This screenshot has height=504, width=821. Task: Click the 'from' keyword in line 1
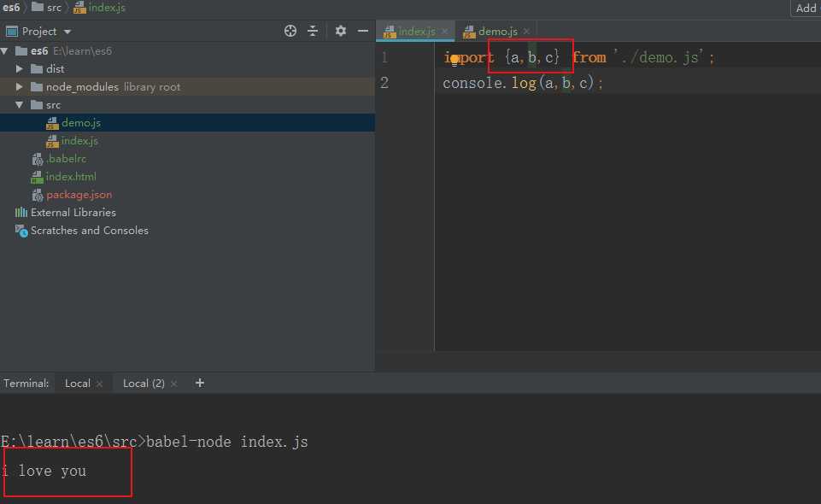pos(590,57)
